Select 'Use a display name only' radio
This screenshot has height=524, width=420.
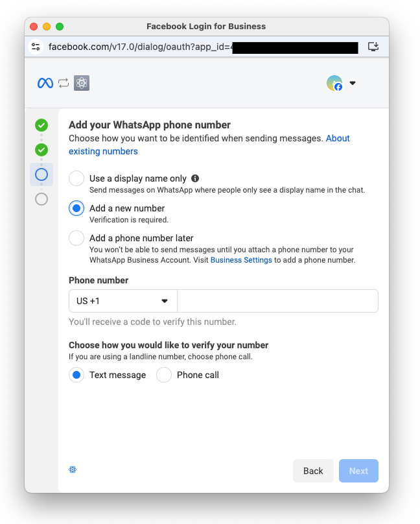pyautogui.click(x=76, y=178)
